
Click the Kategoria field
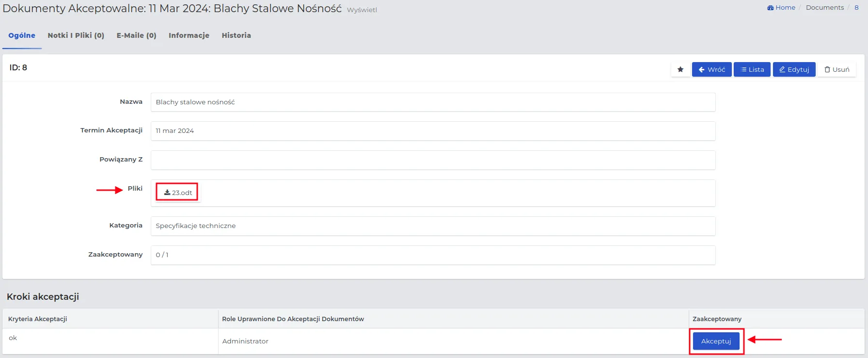coord(432,226)
